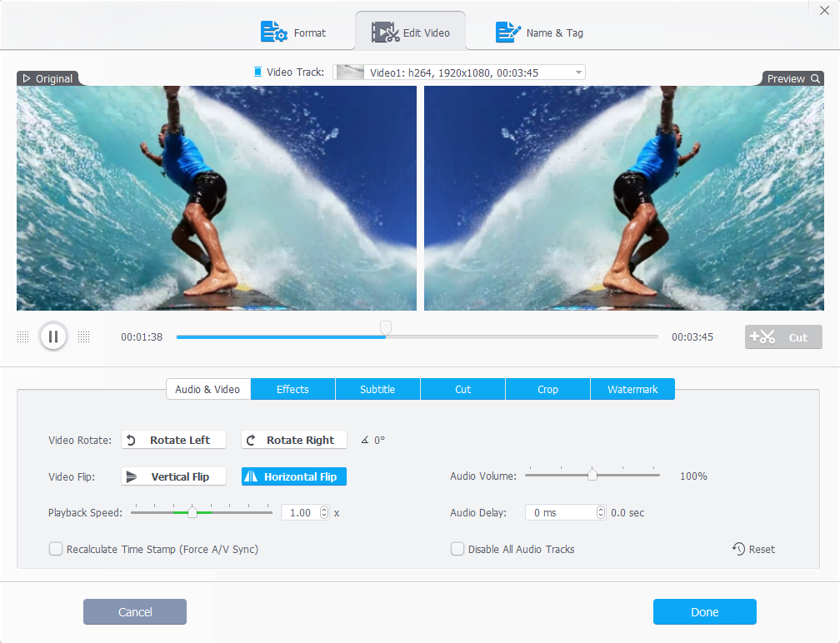Adjust the Playback Speed slider handle
The width and height of the screenshot is (840, 643).
tap(192, 512)
